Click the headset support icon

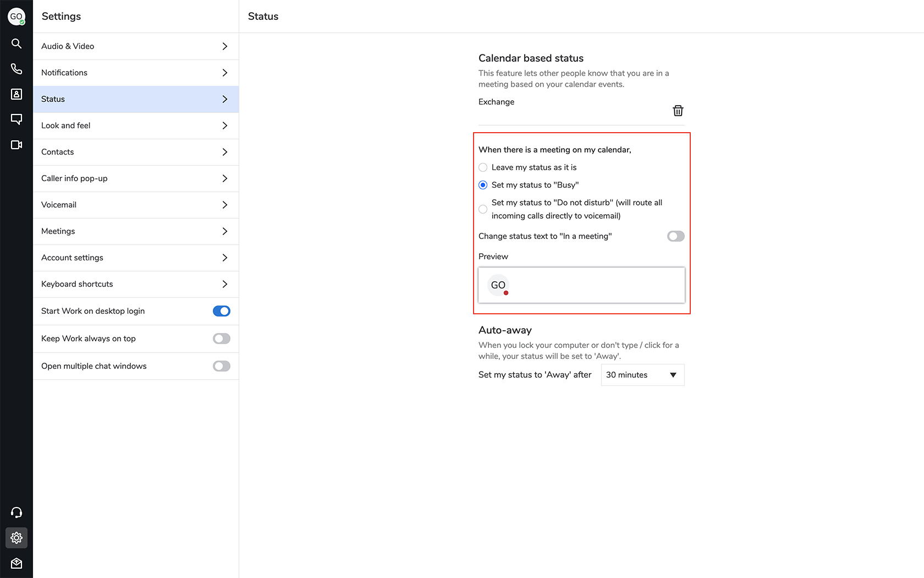pyautogui.click(x=16, y=512)
